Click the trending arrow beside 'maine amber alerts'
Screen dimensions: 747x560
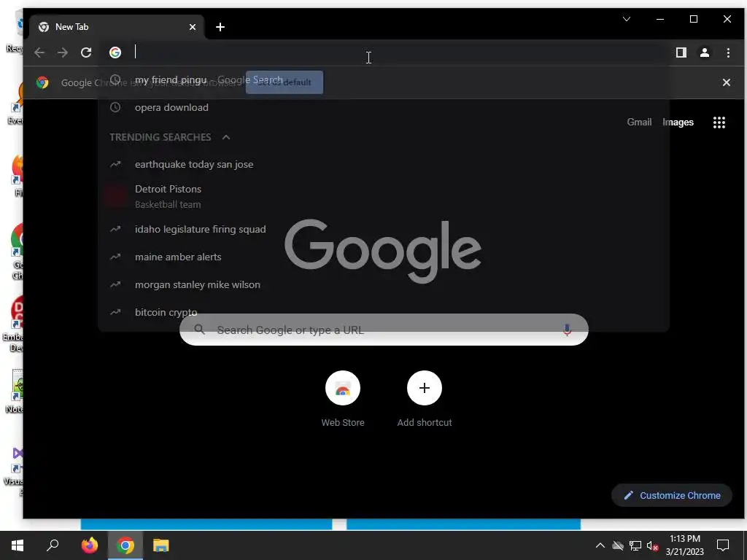pos(115,257)
